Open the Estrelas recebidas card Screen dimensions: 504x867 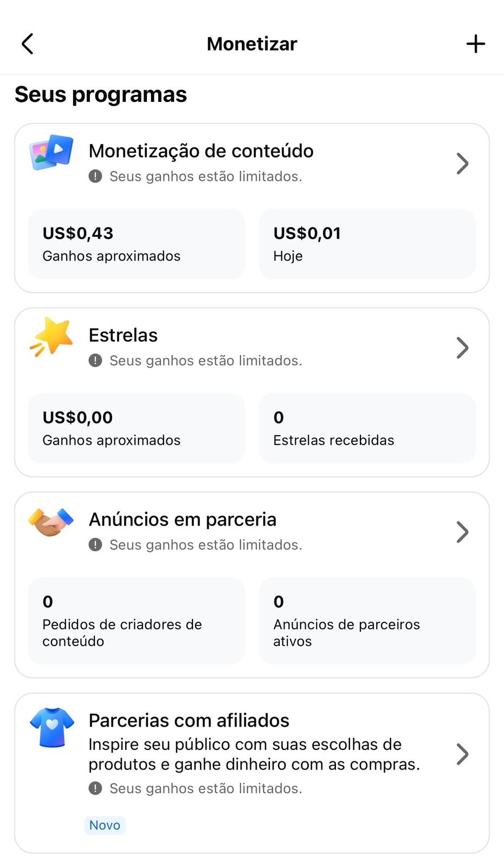click(x=367, y=428)
